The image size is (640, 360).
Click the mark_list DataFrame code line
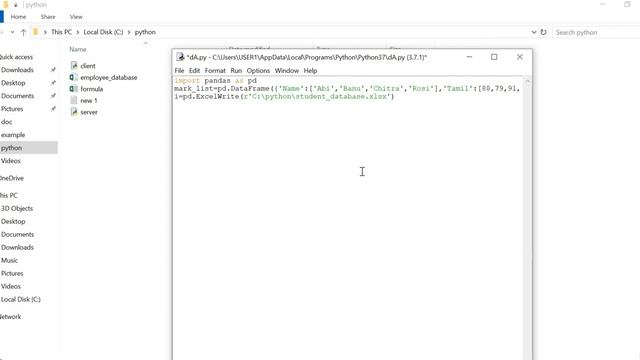point(347,89)
